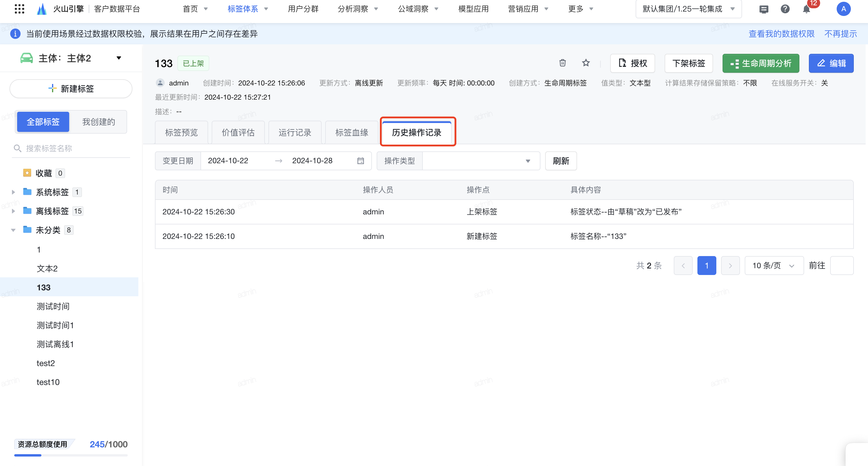Select tag test10 in tree
Viewport: 868px width, 466px height.
click(48, 382)
